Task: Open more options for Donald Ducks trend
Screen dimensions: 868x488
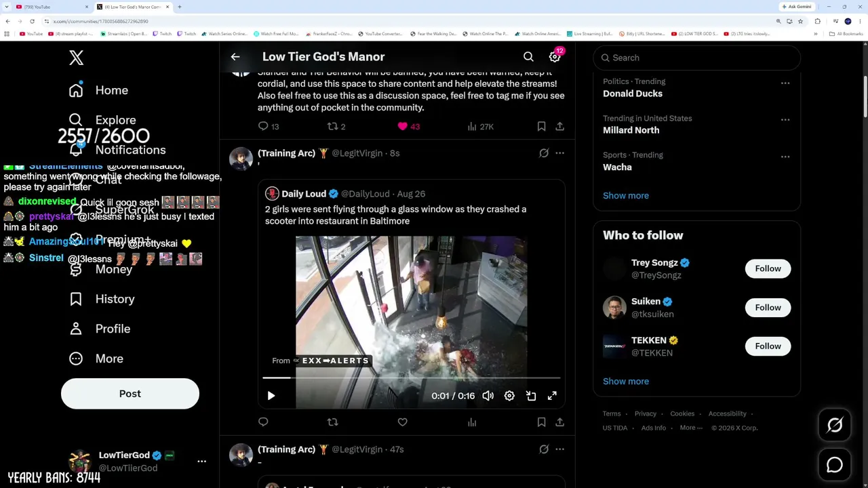Action: 785,83
